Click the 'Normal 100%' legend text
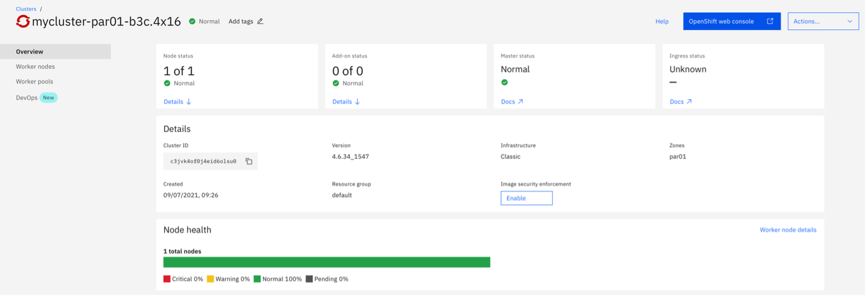The image size is (868, 297). [x=282, y=279]
